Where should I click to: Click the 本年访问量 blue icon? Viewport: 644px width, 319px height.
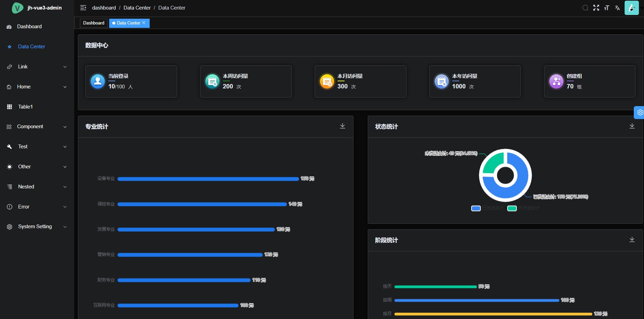point(442,81)
